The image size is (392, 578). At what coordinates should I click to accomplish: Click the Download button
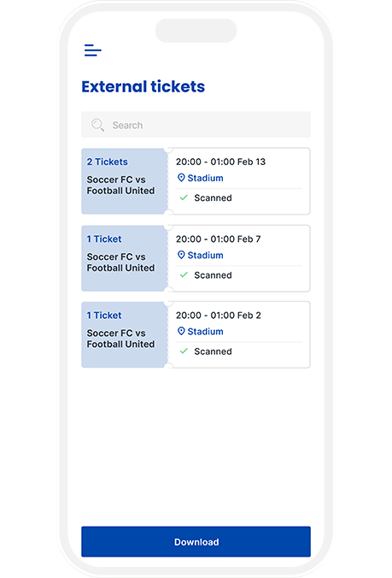tap(196, 541)
